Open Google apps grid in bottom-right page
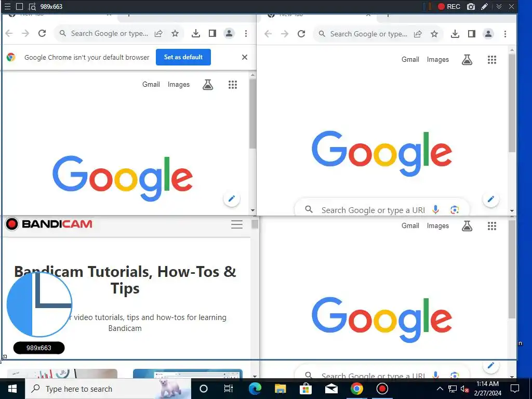This screenshot has width=532, height=399. 492,226
